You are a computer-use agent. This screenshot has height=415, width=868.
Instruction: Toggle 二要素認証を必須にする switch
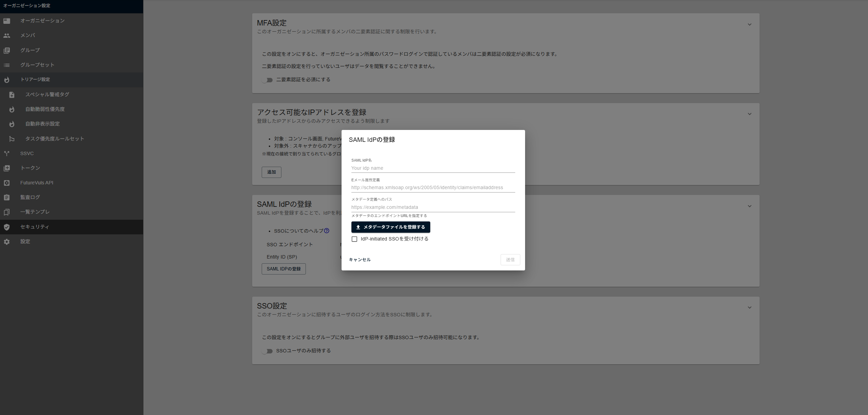coord(267,80)
